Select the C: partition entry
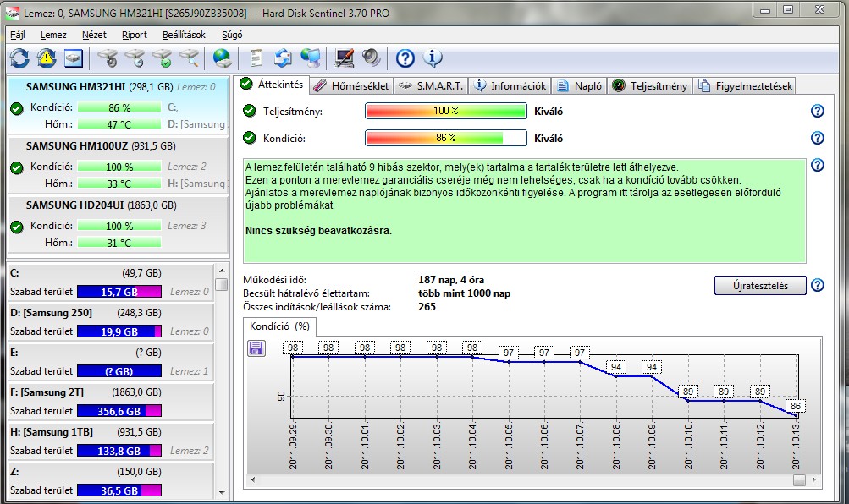Viewport: 849px width, 504px height. pos(110,282)
